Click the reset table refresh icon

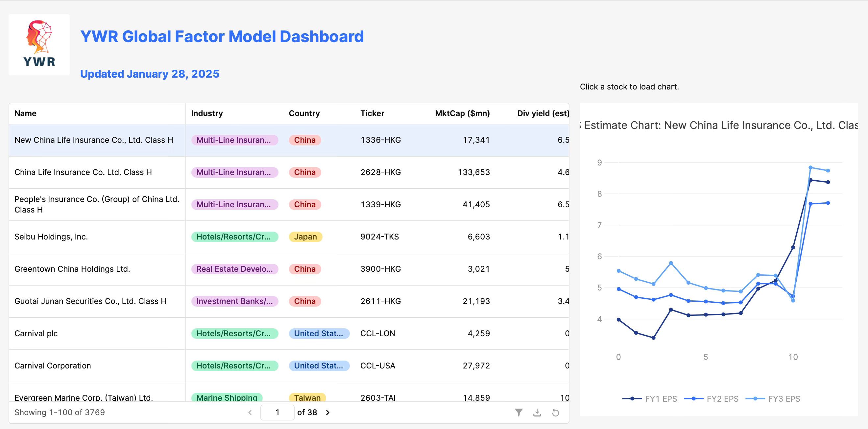[x=555, y=412]
